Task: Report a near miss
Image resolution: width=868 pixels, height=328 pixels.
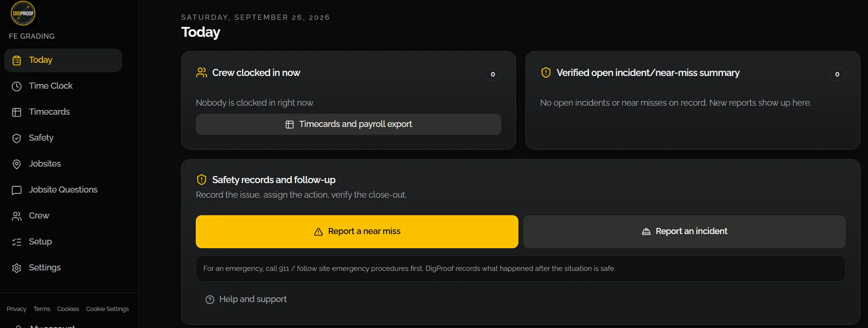Action: coord(357,232)
